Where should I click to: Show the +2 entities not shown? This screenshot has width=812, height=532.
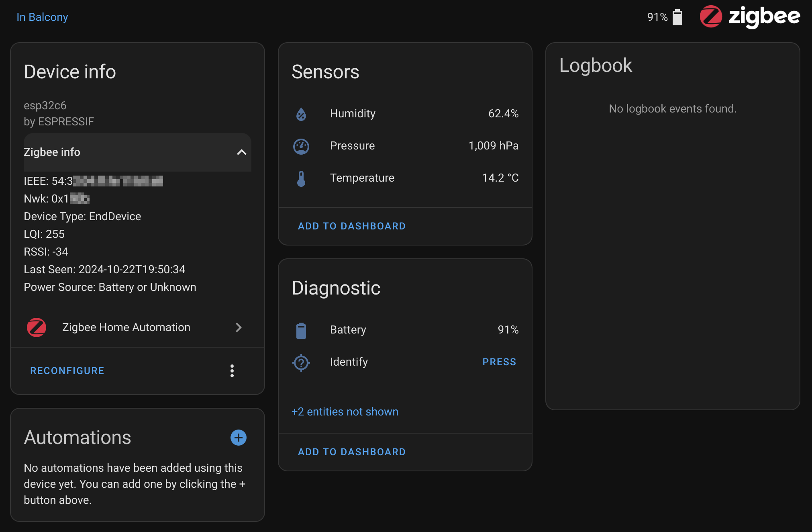(345, 412)
